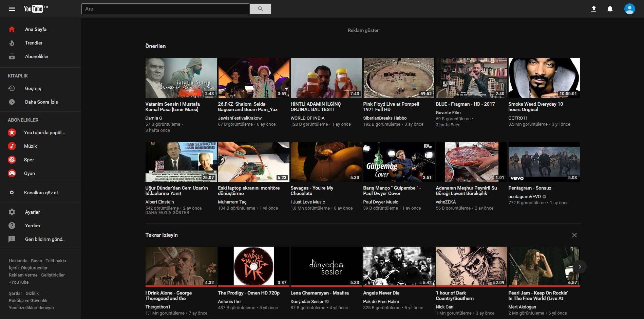This screenshot has height=319, width=644.
Task: Click the search magnifier button
Action: [x=260, y=9]
